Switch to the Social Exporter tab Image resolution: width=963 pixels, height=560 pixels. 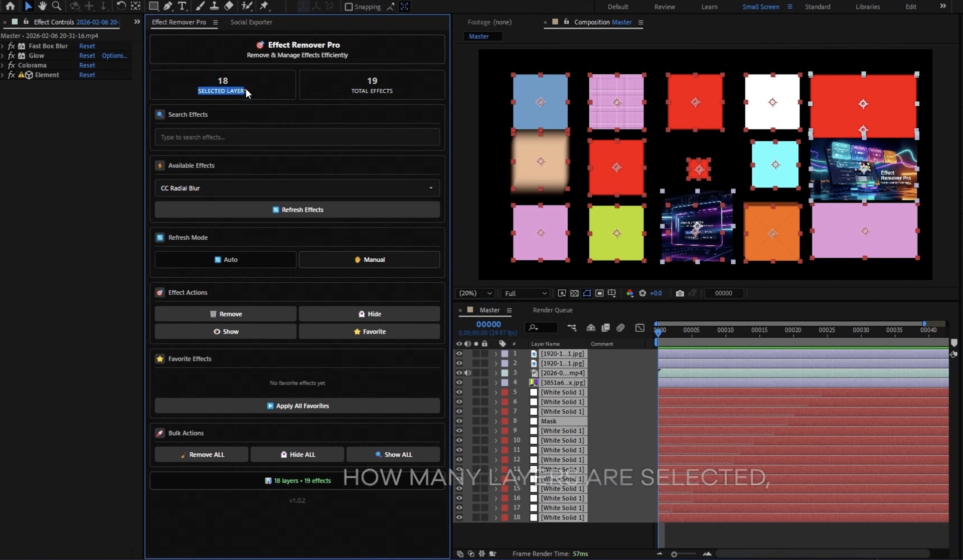coord(251,22)
